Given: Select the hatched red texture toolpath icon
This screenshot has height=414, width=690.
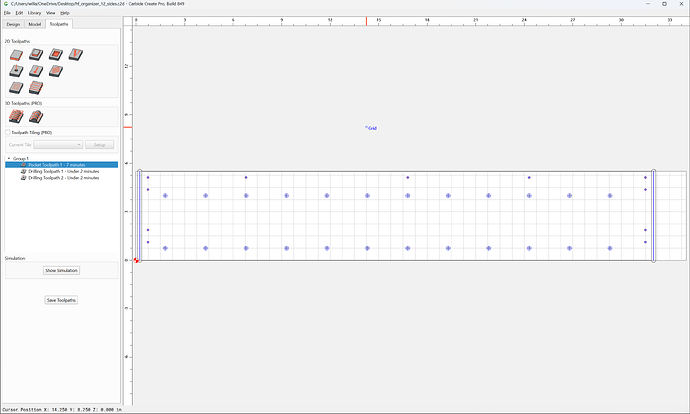Looking at the screenshot, I should (56, 71).
